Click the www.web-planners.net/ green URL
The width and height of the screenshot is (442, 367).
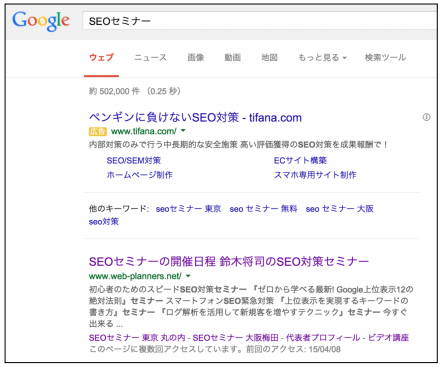135,276
